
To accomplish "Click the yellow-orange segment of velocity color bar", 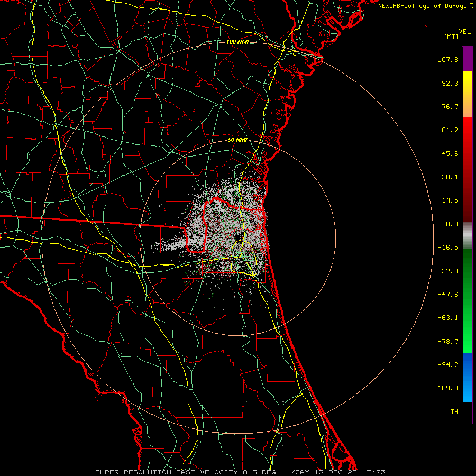I will pyautogui.click(x=467, y=94).
